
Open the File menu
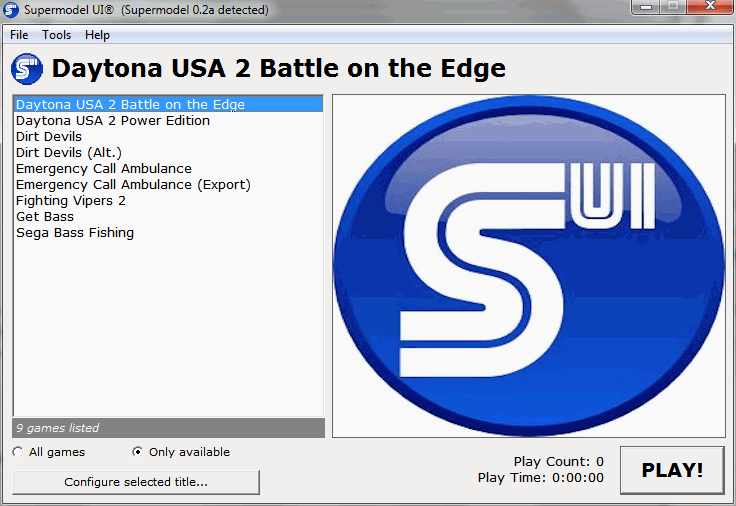point(19,35)
